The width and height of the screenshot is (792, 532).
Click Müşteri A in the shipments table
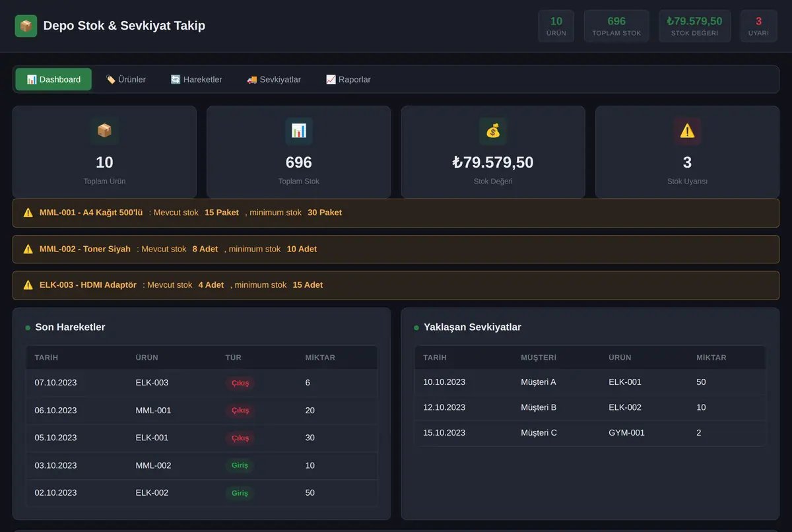[539, 382]
